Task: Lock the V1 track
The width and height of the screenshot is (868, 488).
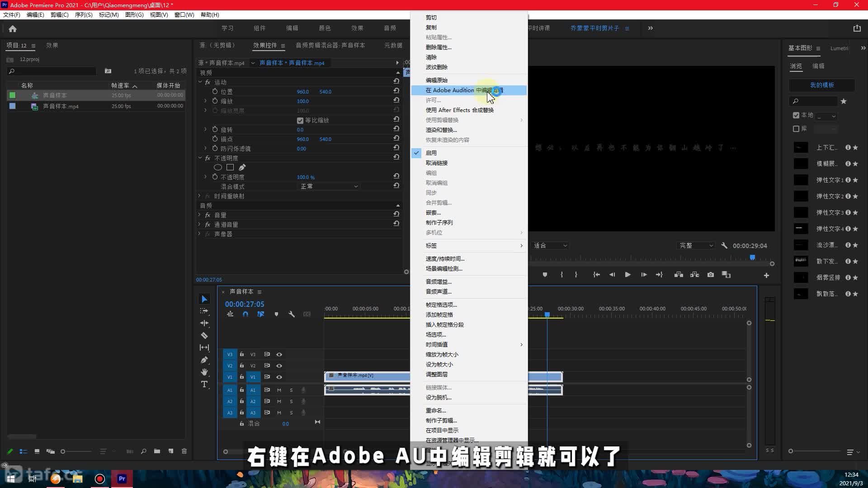Action: tap(242, 377)
